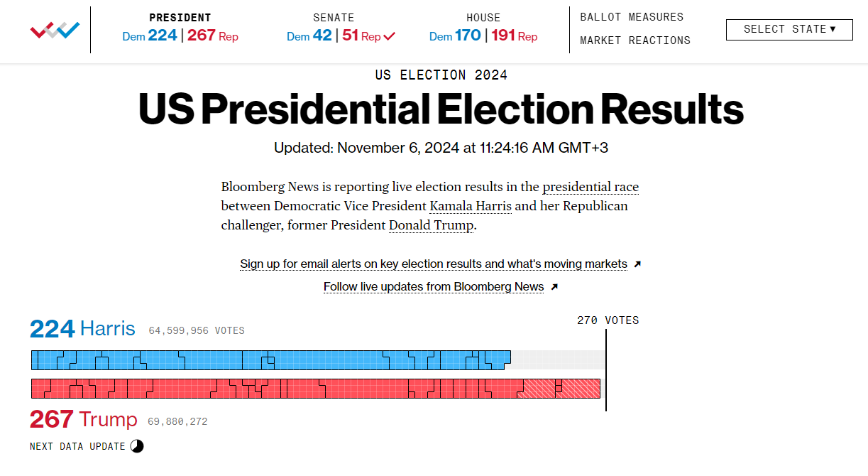Image resolution: width=868 pixels, height=476 pixels.
Task: Click the blue Harris electoral vote bar
Action: pos(271,360)
